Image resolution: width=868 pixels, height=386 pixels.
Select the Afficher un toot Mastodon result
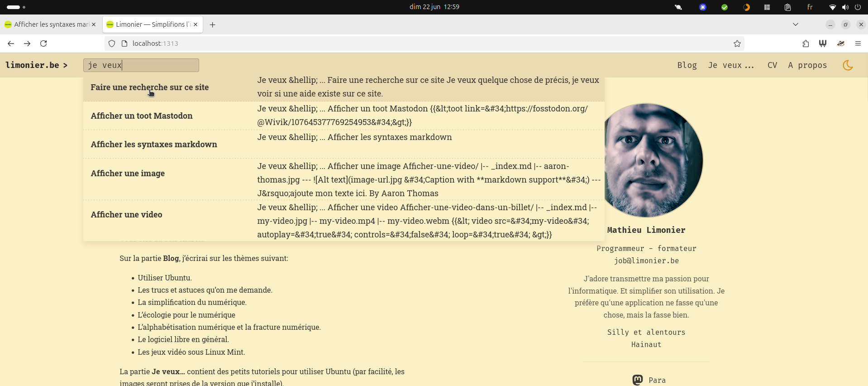[x=142, y=116]
